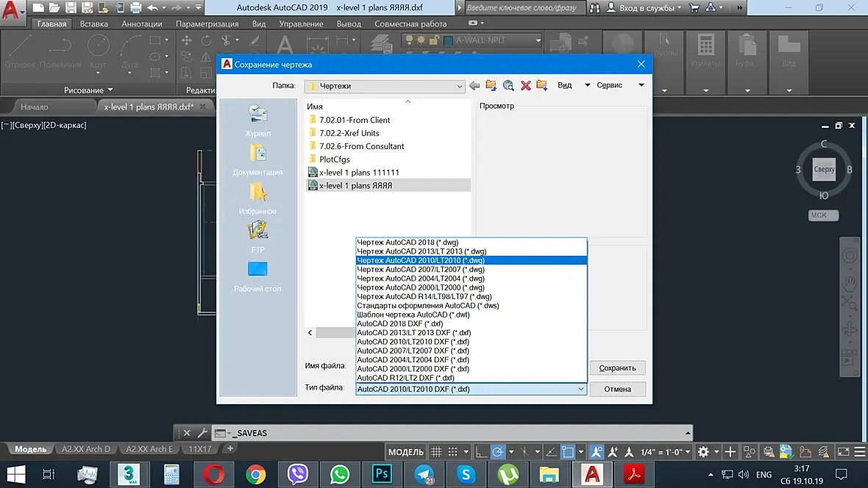
Task: Click the file list horizontal scrollbar
Action: tap(335, 332)
